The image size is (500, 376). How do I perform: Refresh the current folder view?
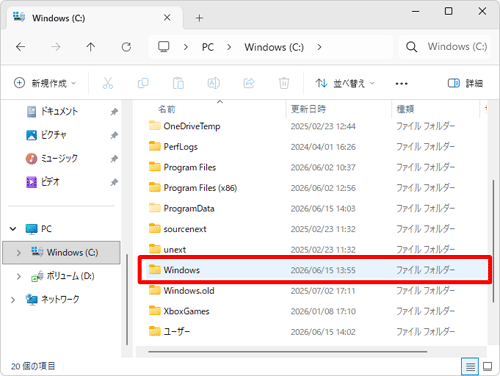click(x=126, y=47)
